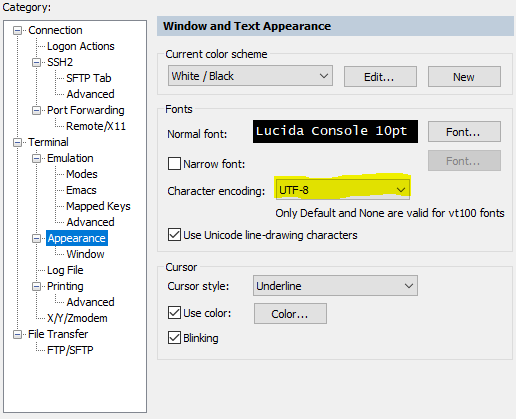Toggle Use Unicode line-drawing characters
This screenshot has height=419, width=516.
pyautogui.click(x=174, y=235)
